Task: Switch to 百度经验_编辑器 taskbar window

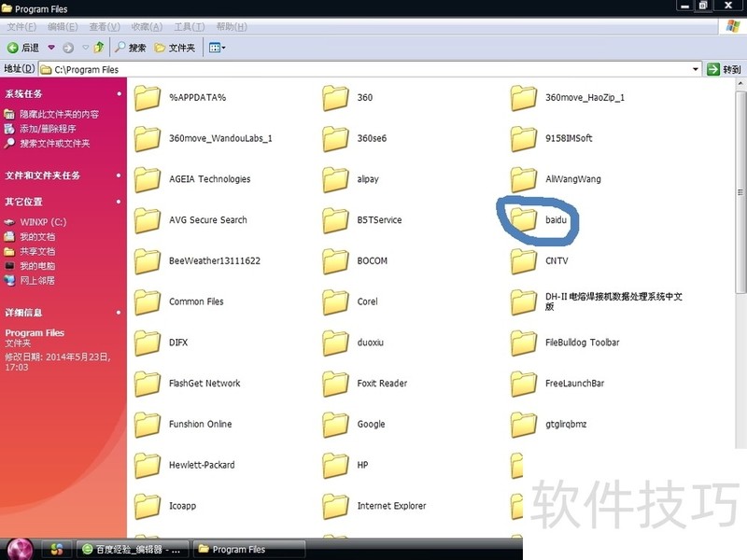Action: pyautogui.click(x=133, y=550)
